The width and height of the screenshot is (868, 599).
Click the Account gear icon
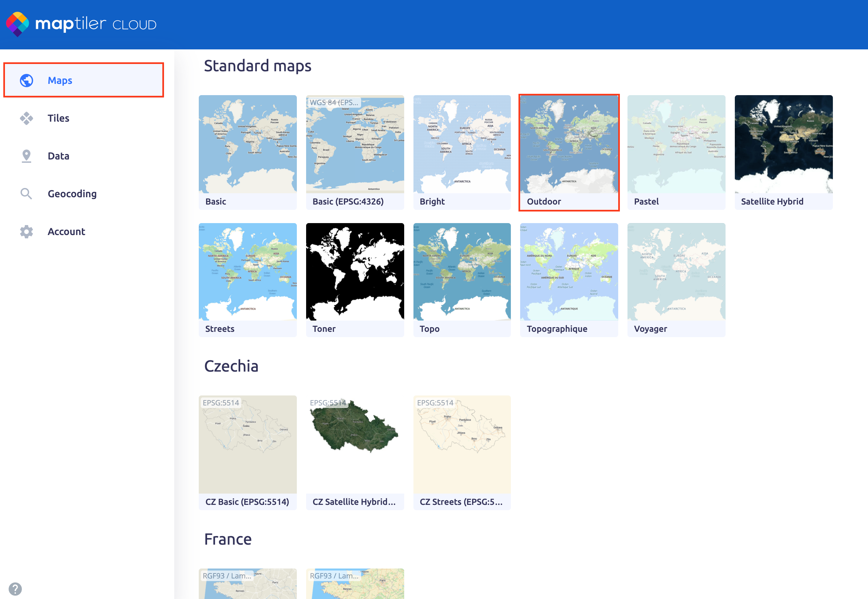(26, 232)
